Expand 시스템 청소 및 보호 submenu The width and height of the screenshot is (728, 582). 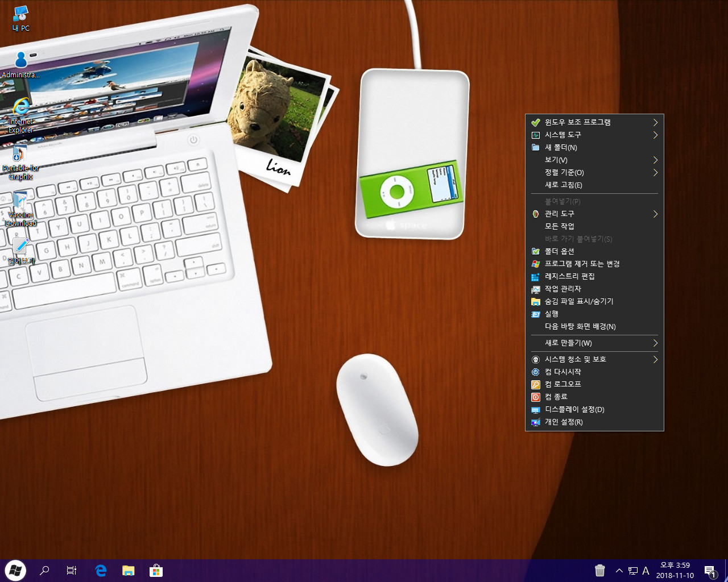[x=594, y=359]
